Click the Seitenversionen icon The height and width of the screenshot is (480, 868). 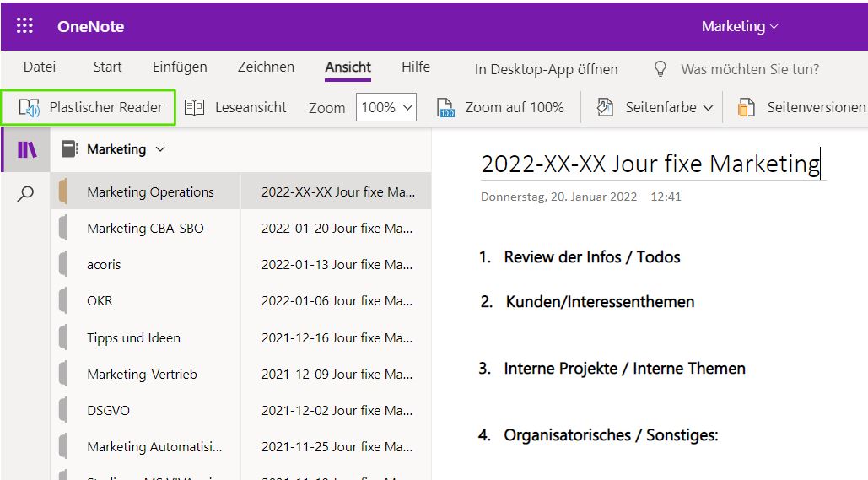(x=746, y=107)
